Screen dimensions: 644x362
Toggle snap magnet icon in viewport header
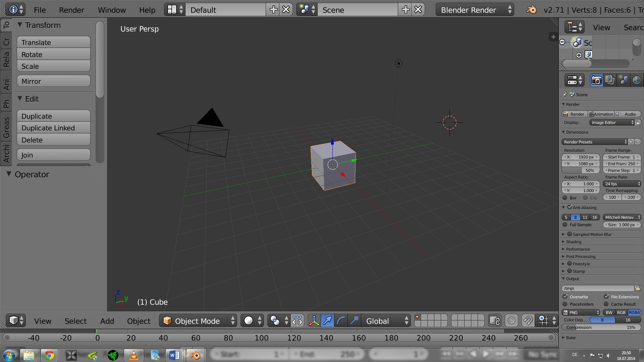coord(528,321)
